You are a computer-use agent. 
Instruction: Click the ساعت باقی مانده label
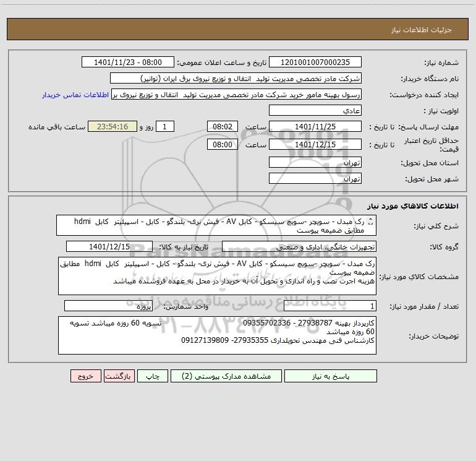point(57,127)
